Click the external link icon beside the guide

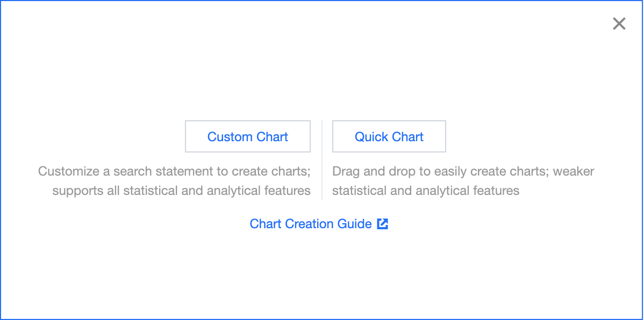(383, 224)
